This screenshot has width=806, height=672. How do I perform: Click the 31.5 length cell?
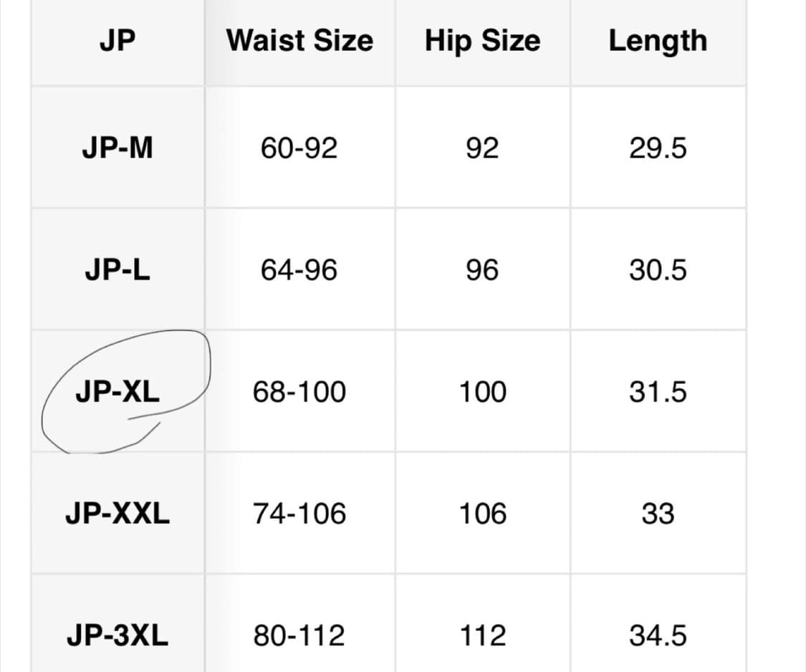[658, 392]
